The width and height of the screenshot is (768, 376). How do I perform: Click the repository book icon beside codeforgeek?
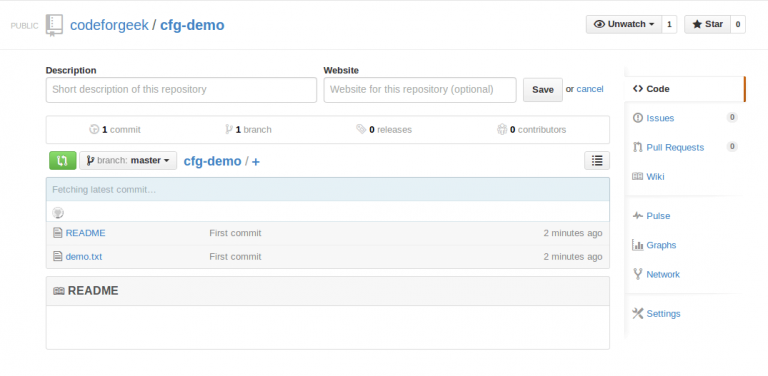(54, 25)
